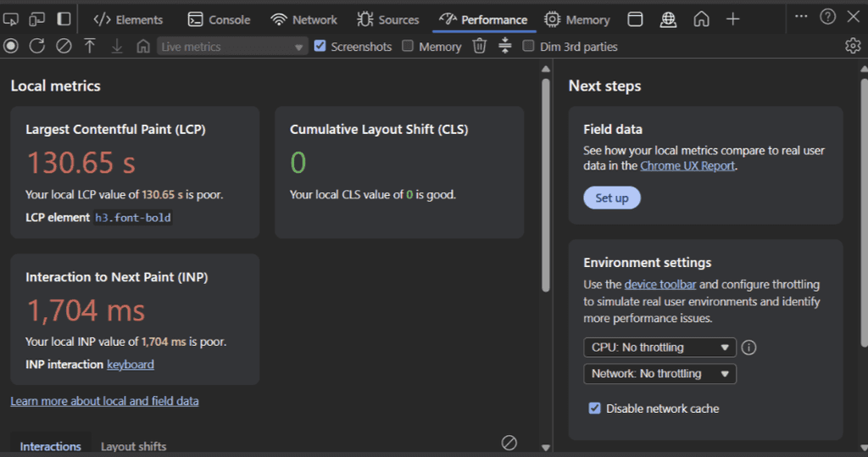Clear the interactions log icon
The height and width of the screenshot is (457, 868).
click(x=509, y=443)
